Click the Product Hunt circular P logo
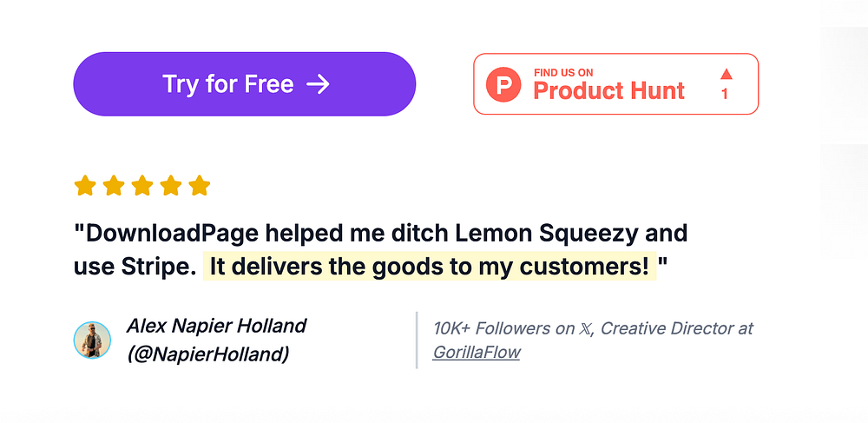This screenshot has height=423, width=868. tap(503, 84)
